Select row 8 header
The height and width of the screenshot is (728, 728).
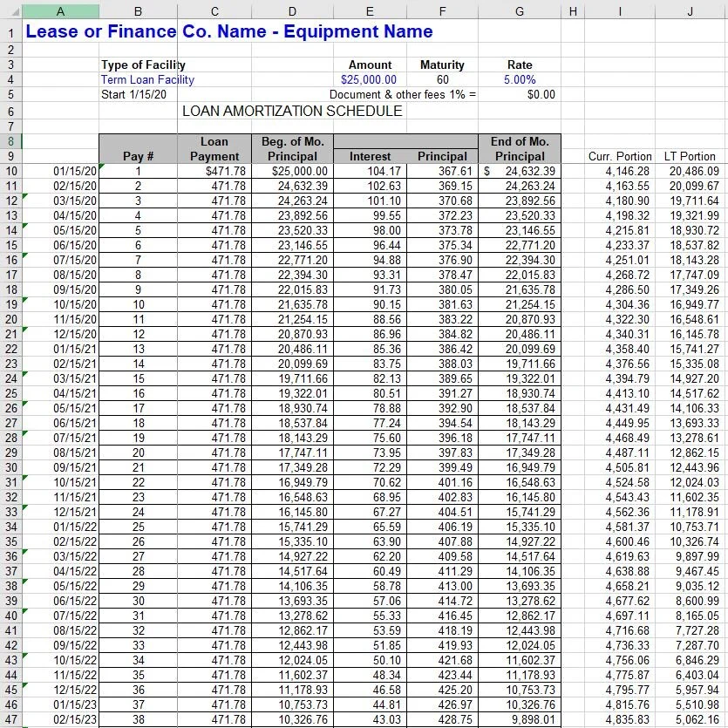(10, 141)
